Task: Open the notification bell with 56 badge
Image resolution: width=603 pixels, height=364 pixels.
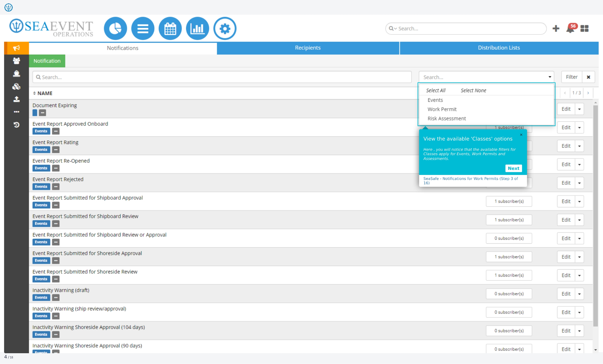Action: [x=571, y=28]
